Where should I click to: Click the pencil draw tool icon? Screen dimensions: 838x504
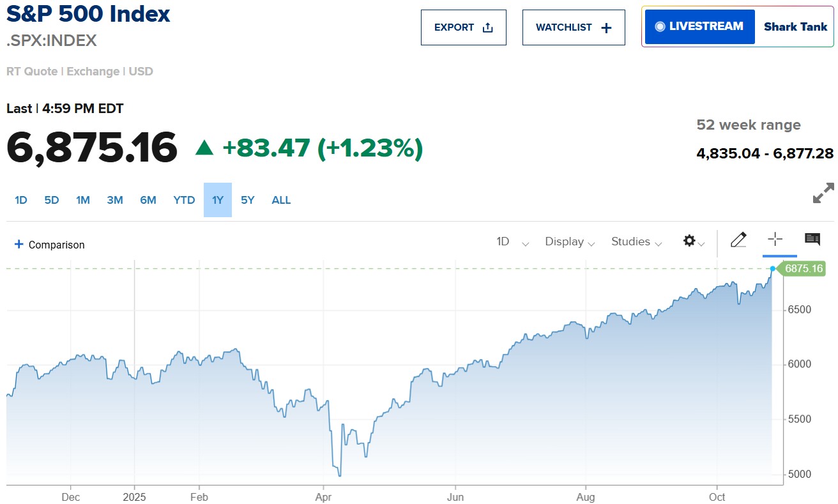tap(738, 240)
